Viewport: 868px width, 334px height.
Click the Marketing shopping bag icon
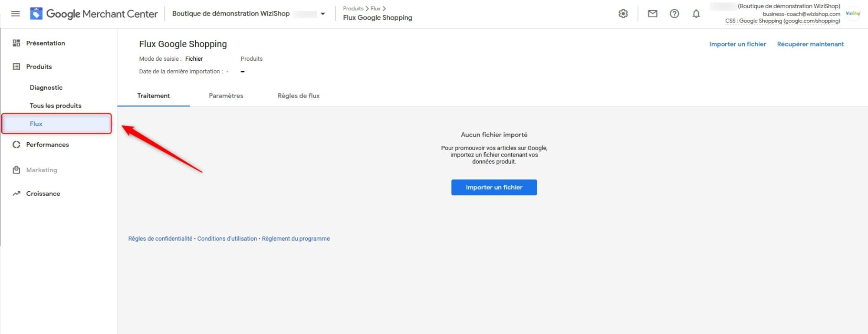pos(16,170)
